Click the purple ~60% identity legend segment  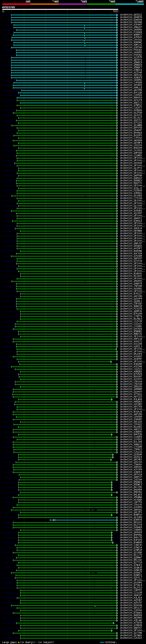pos(73,4)
